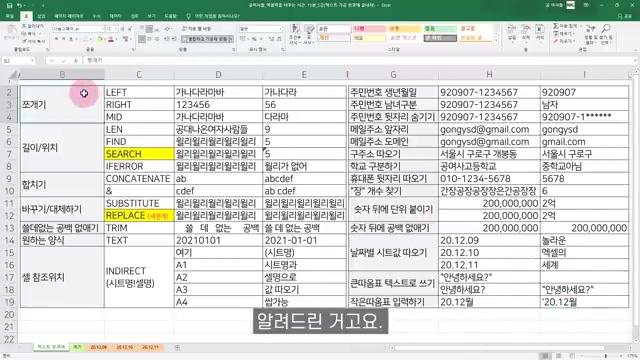Click the Select All corner triangle
This screenshot has height=360, width=640.
(13, 75)
